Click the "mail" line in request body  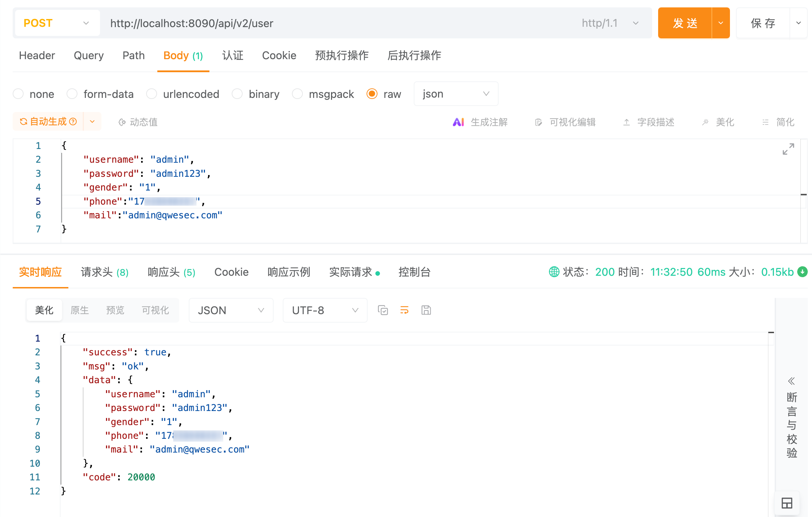[x=152, y=215]
